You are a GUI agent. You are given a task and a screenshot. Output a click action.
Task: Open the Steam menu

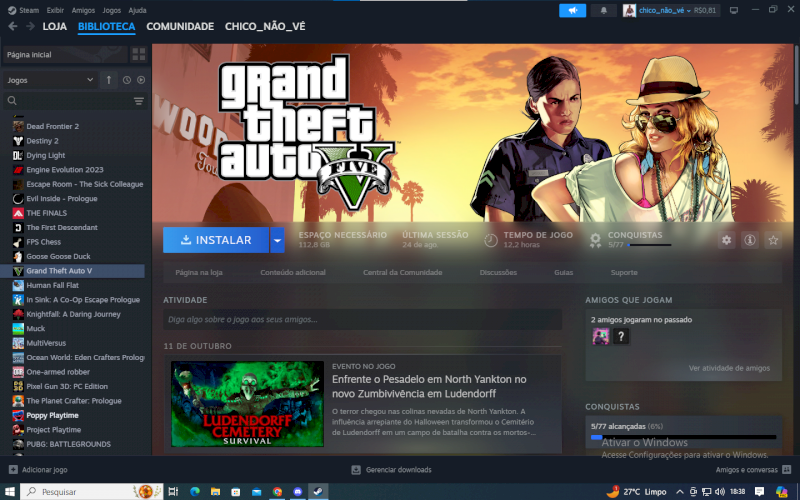tap(23, 10)
